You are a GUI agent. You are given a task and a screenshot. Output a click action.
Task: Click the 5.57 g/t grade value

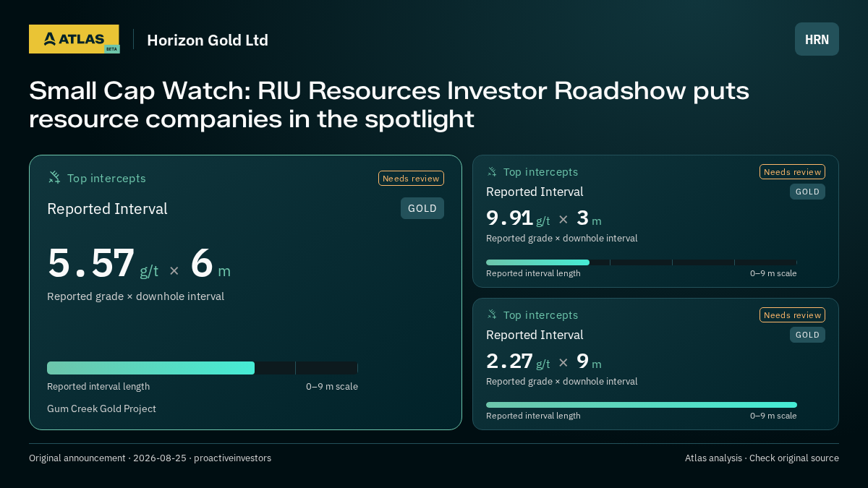coord(103,264)
